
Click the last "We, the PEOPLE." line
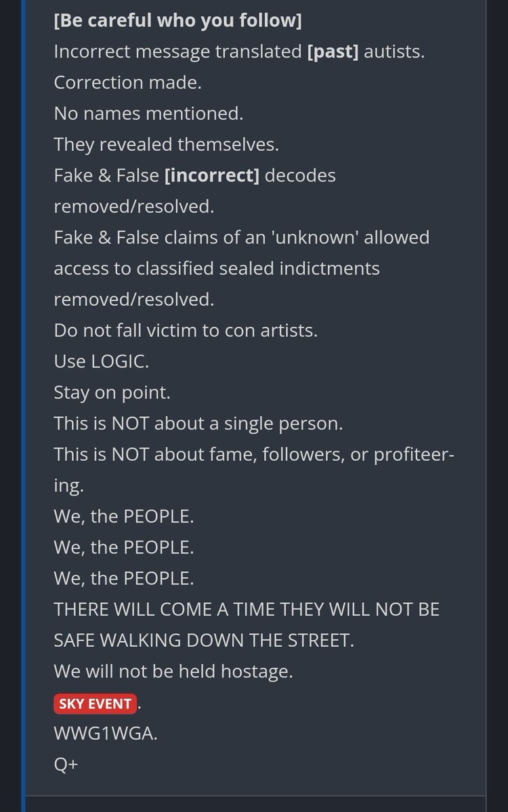124,579
